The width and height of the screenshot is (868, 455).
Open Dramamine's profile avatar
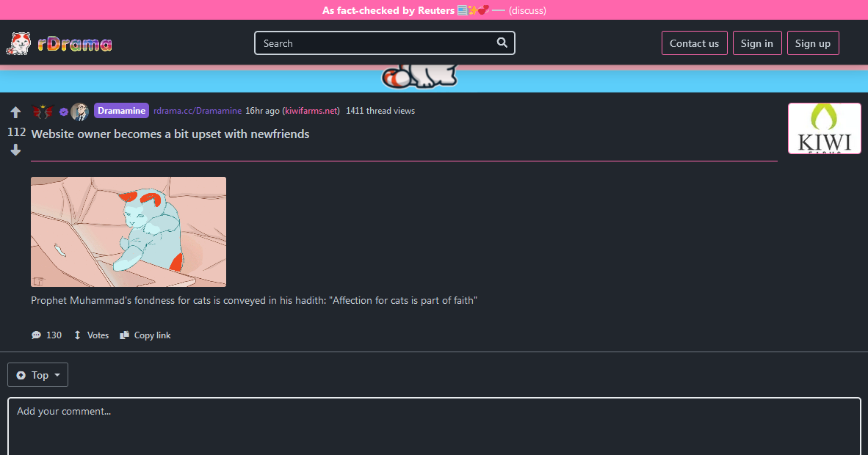tap(80, 112)
